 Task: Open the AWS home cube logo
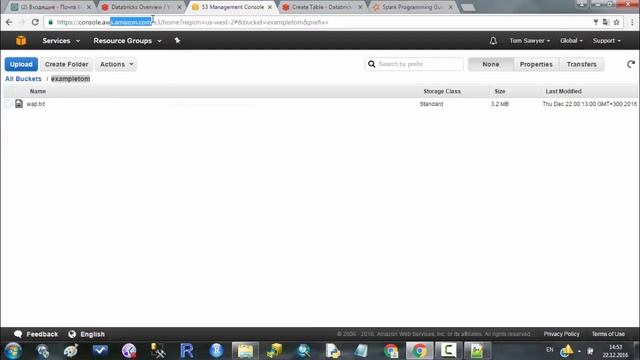[x=21, y=40]
